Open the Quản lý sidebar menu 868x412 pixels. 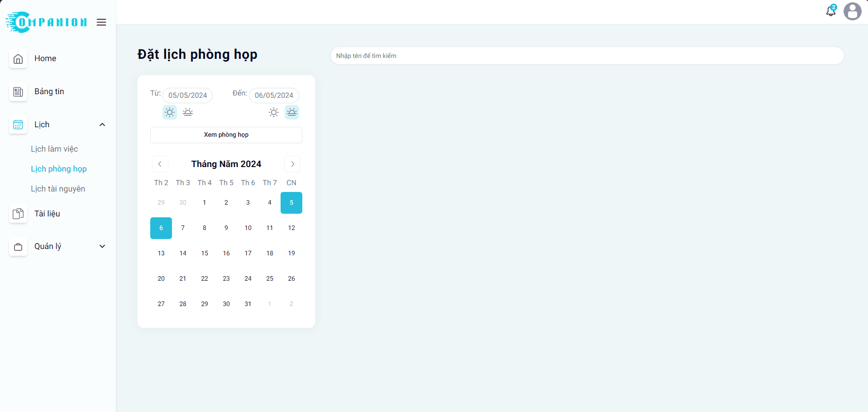(x=48, y=246)
